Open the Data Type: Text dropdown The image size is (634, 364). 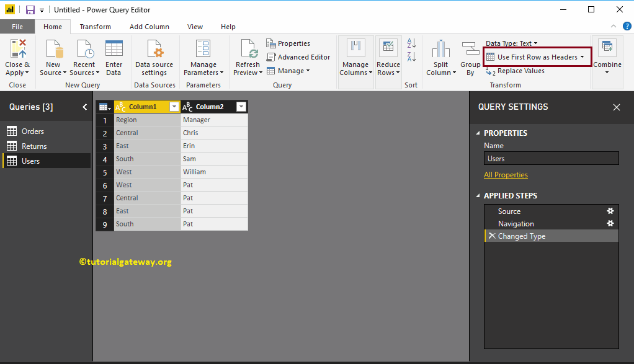click(536, 43)
